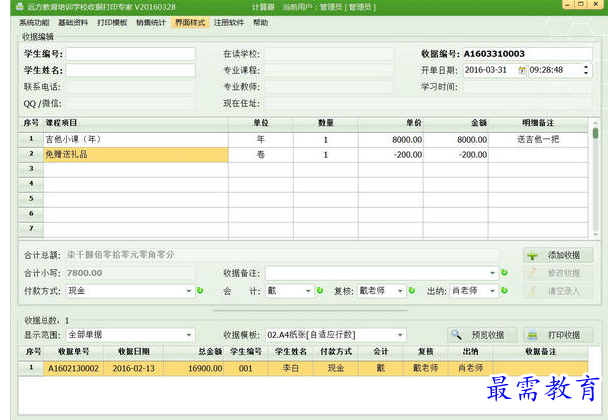
Task: Click the 数量 column header
Action: [326, 123]
